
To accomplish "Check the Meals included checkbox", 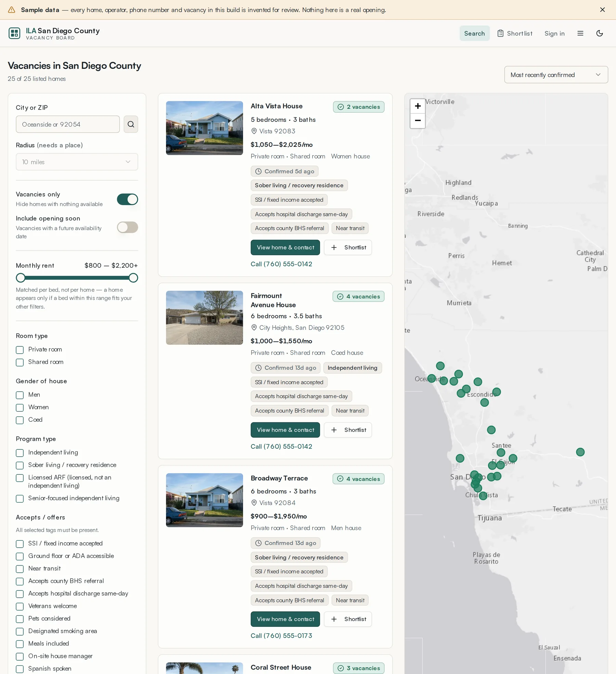I will click(x=20, y=644).
